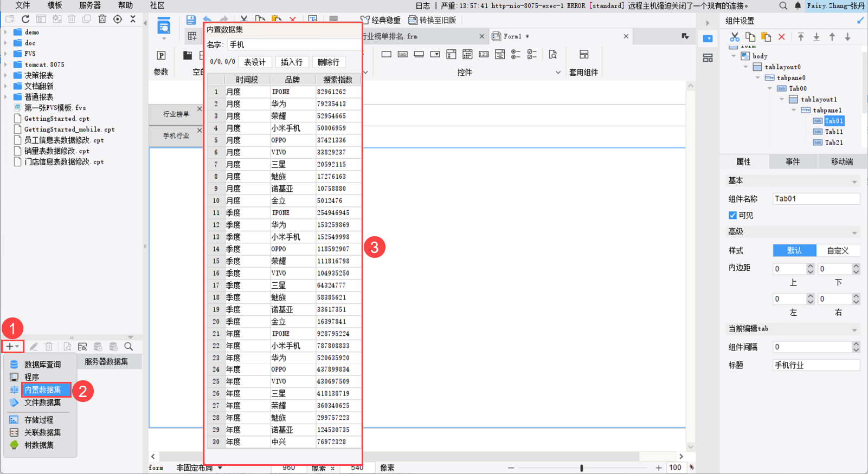Click the undo arrow icon
This screenshot has width=868, height=474.
point(207,20)
